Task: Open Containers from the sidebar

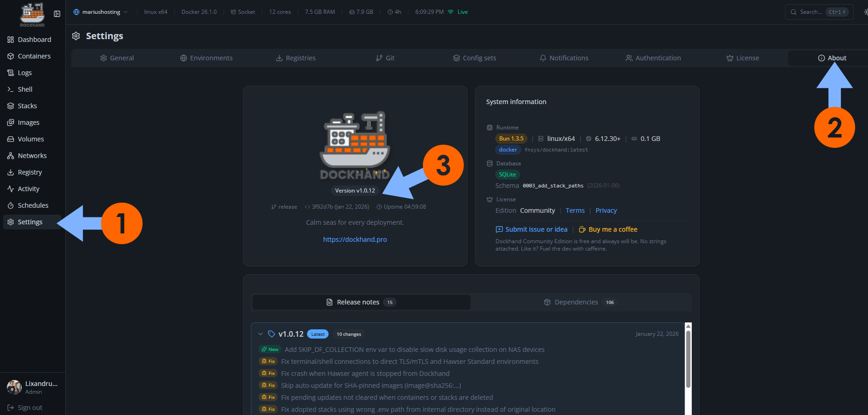Action: 34,56
